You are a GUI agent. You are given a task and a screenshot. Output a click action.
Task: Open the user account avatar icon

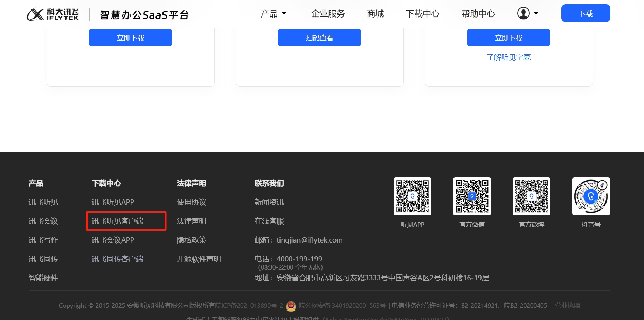pos(523,14)
